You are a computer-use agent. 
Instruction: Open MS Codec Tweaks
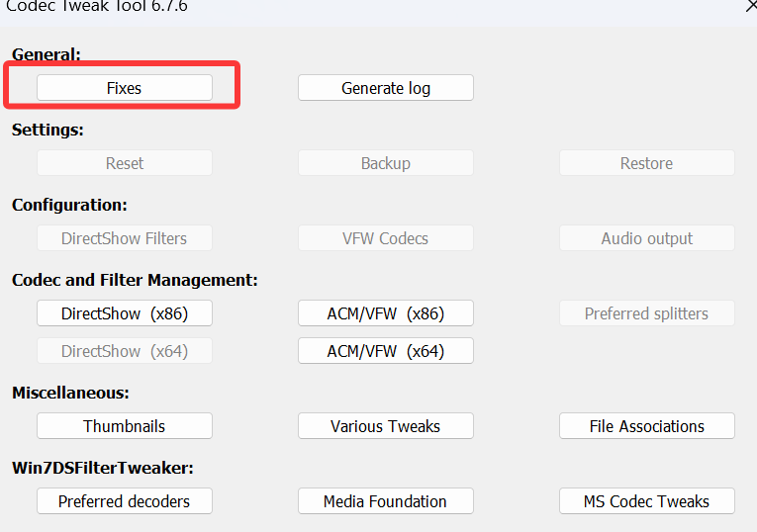pyautogui.click(x=646, y=501)
